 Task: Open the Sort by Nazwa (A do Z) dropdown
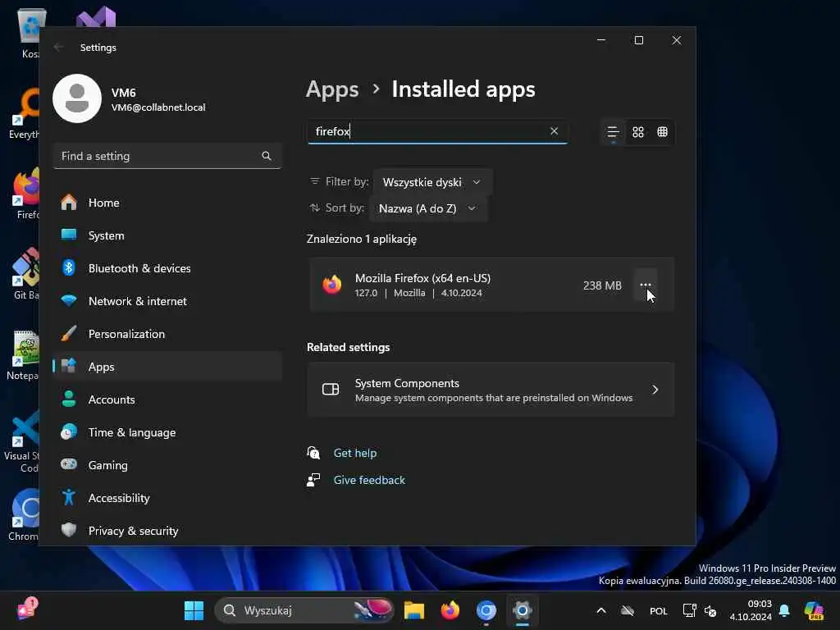(x=427, y=208)
